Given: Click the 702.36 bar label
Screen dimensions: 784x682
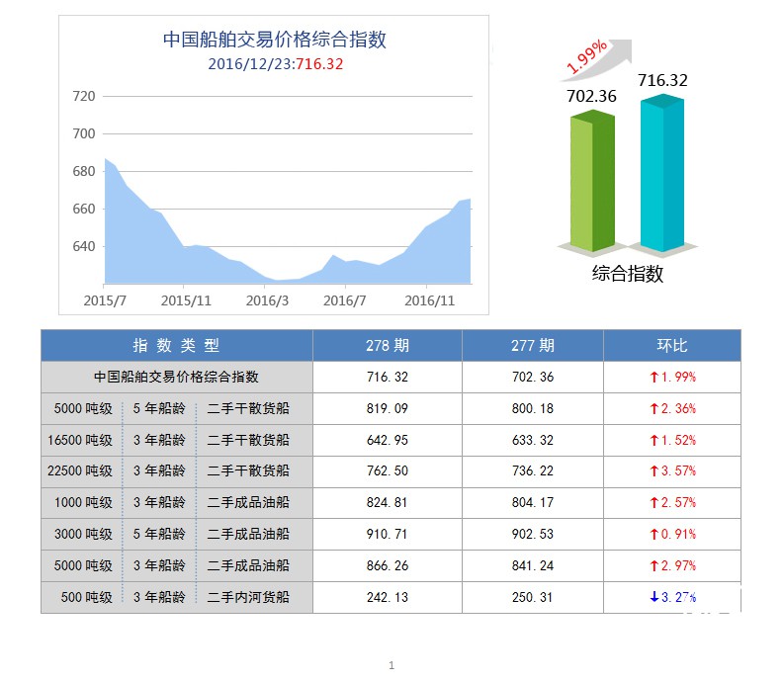Looking at the screenshot, I should [591, 96].
